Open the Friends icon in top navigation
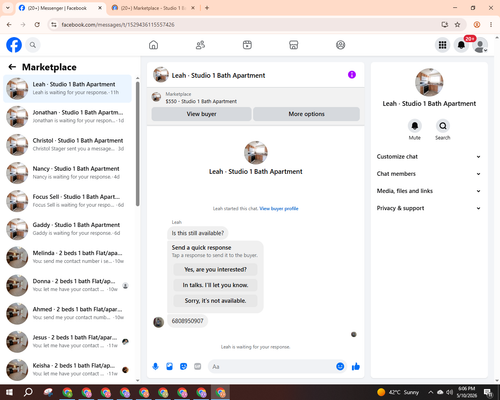 (x=200, y=45)
